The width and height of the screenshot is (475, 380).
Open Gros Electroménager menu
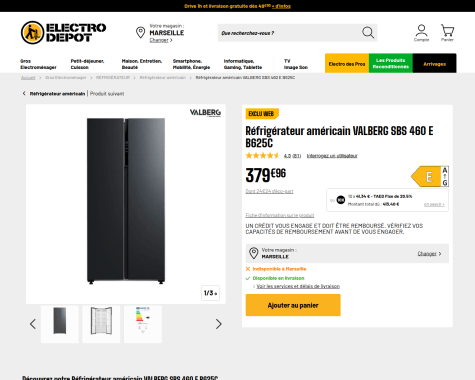coord(38,64)
